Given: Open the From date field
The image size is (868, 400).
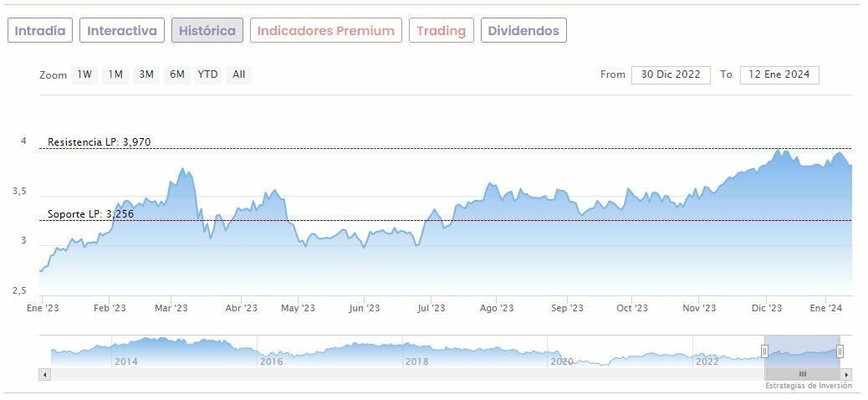Looking at the screenshot, I should point(671,74).
